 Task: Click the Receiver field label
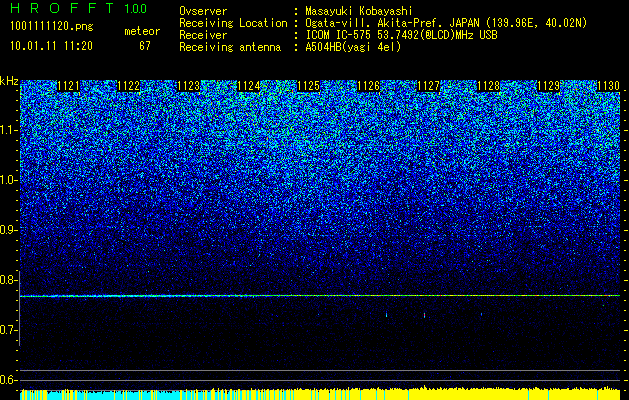tap(203, 35)
